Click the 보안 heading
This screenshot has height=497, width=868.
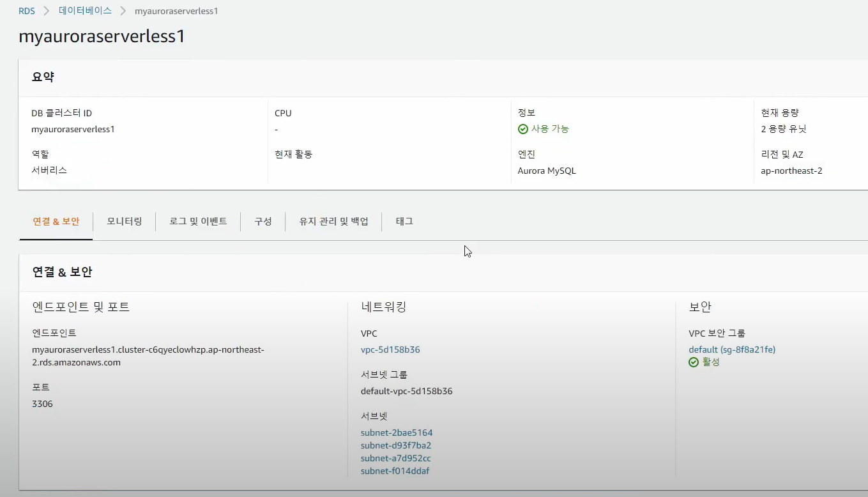[700, 307]
